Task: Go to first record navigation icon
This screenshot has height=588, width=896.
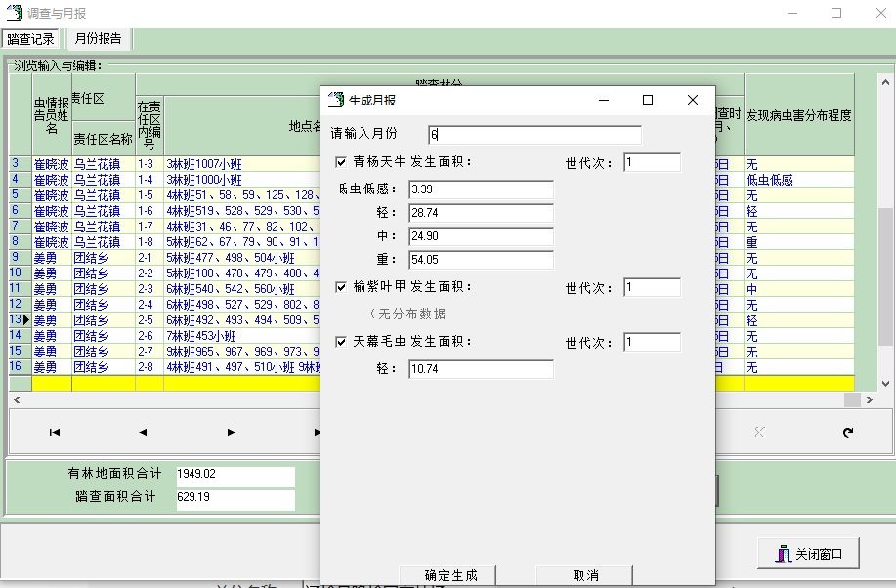Action: coord(55,432)
